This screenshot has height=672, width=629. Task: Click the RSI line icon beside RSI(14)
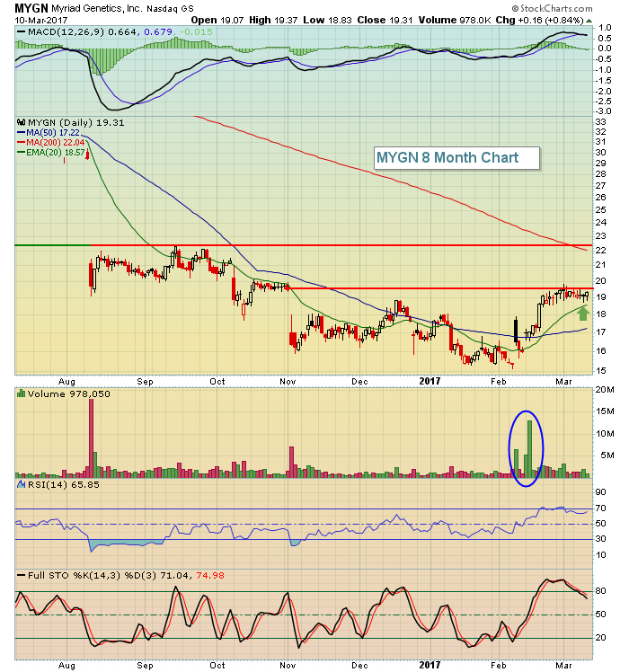tap(21, 484)
